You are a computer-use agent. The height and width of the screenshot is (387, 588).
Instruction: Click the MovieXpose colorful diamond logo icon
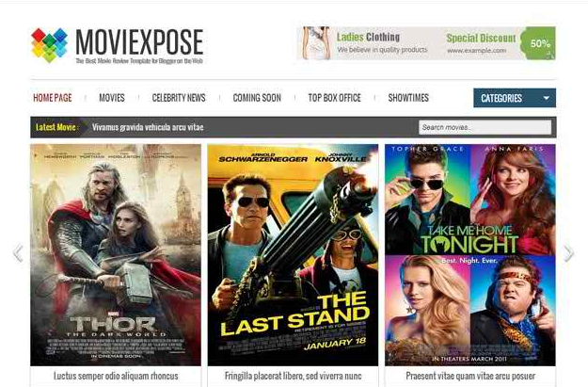tap(49, 45)
